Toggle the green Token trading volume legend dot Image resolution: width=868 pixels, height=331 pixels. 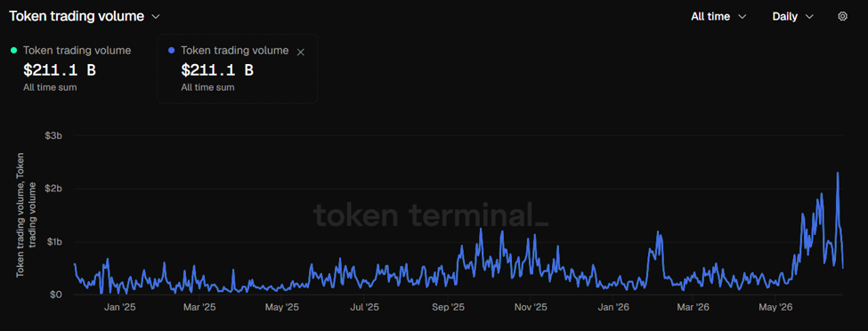14,51
